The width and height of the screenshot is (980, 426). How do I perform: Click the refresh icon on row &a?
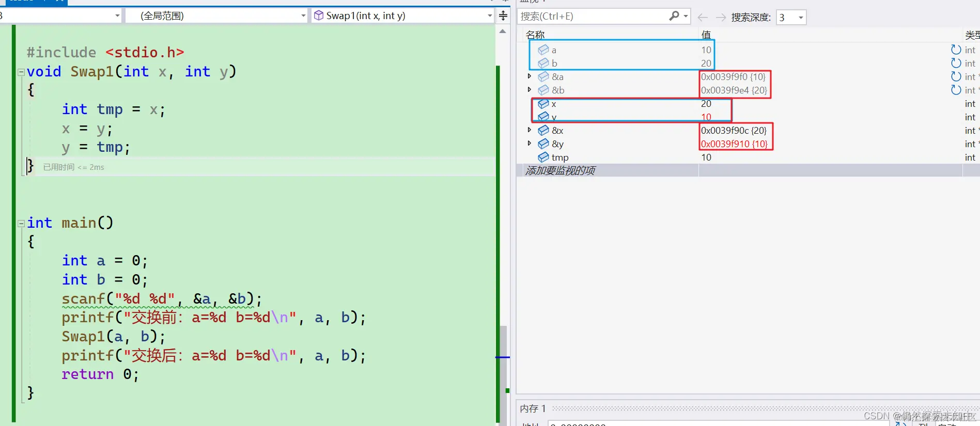pyautogui.click(x=956, y=76)
